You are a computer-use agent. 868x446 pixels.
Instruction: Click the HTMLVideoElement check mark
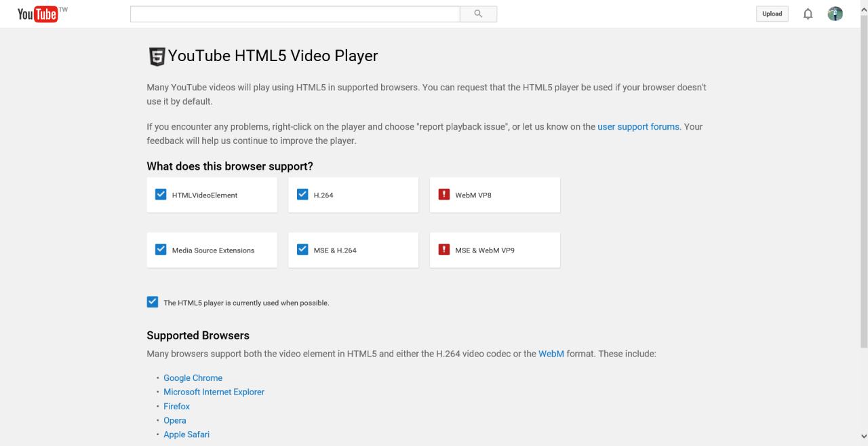pyautogui.click(x=161, y=195)
